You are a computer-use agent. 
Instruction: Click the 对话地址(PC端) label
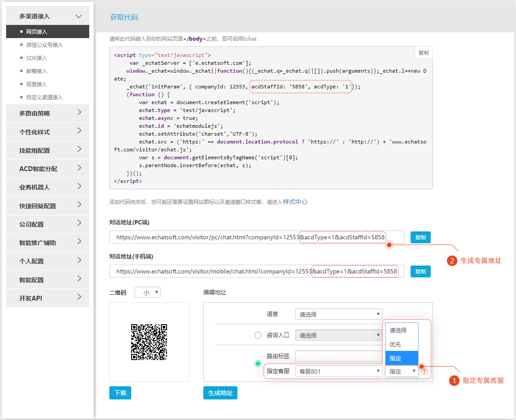(x=129, y=223)
